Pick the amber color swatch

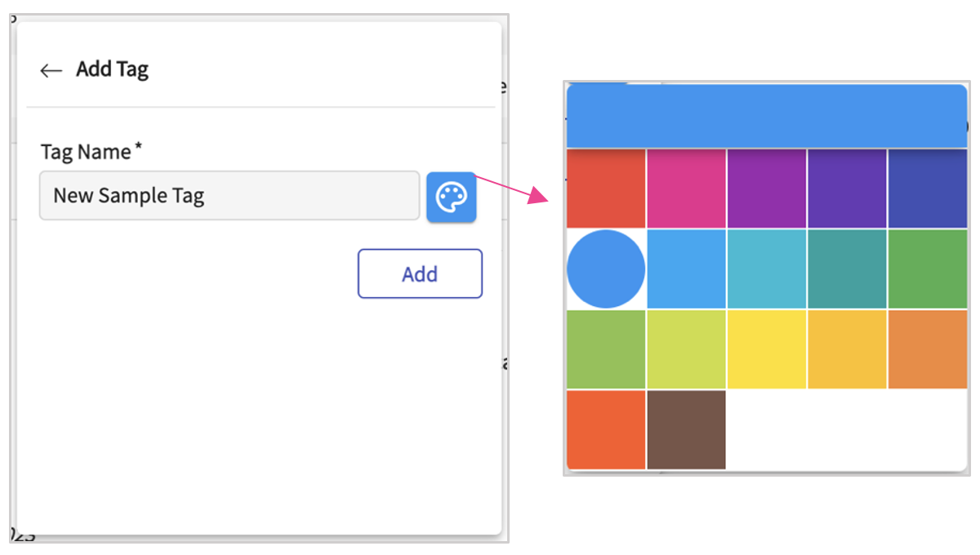click(x=846, y=349)
